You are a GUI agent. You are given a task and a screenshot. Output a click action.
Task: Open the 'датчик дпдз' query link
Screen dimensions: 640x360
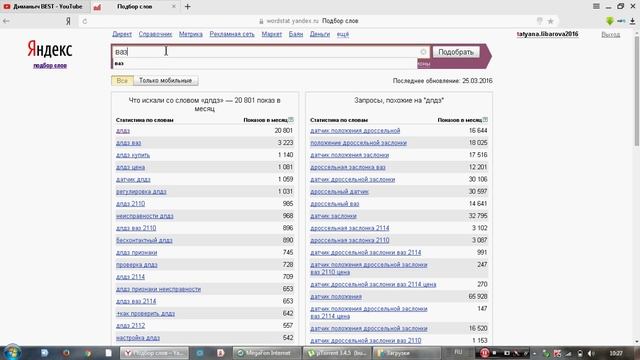133,180
